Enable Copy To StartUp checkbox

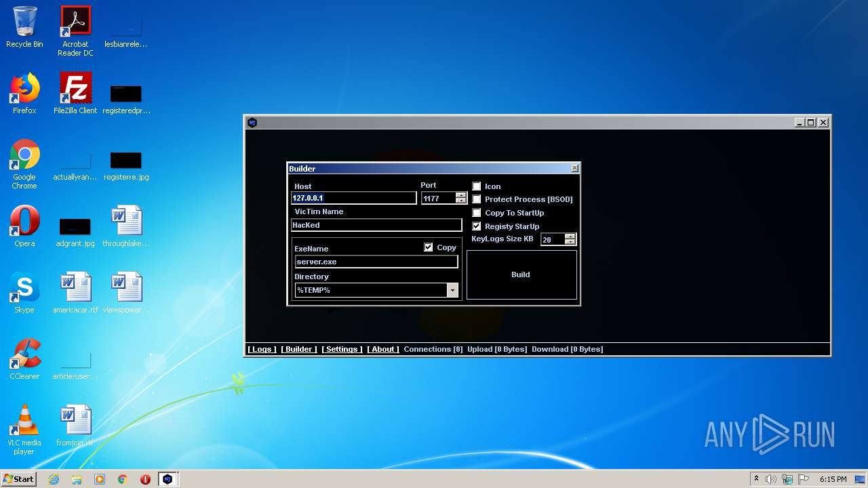pyautogui.click(x=477, y=213)
